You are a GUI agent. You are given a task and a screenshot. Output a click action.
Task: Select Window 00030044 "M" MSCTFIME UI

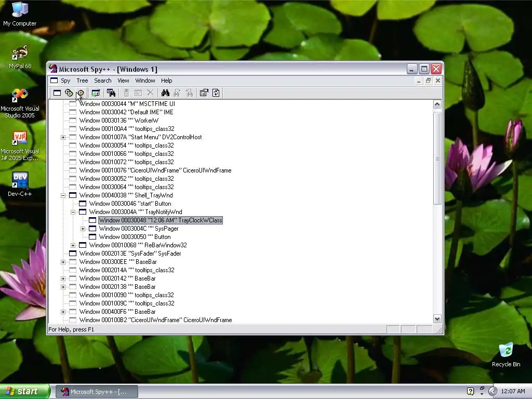127,104
